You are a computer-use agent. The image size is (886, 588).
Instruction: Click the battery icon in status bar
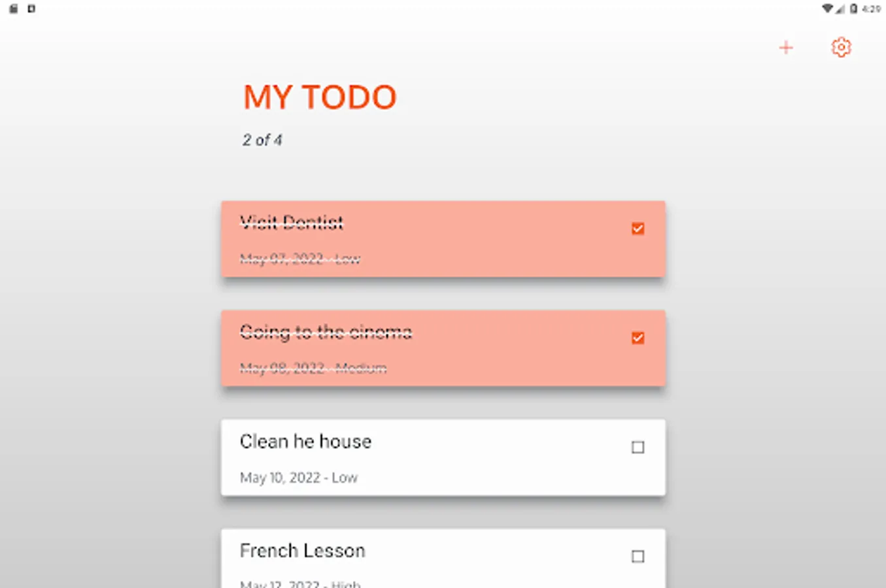click(853, 9)
